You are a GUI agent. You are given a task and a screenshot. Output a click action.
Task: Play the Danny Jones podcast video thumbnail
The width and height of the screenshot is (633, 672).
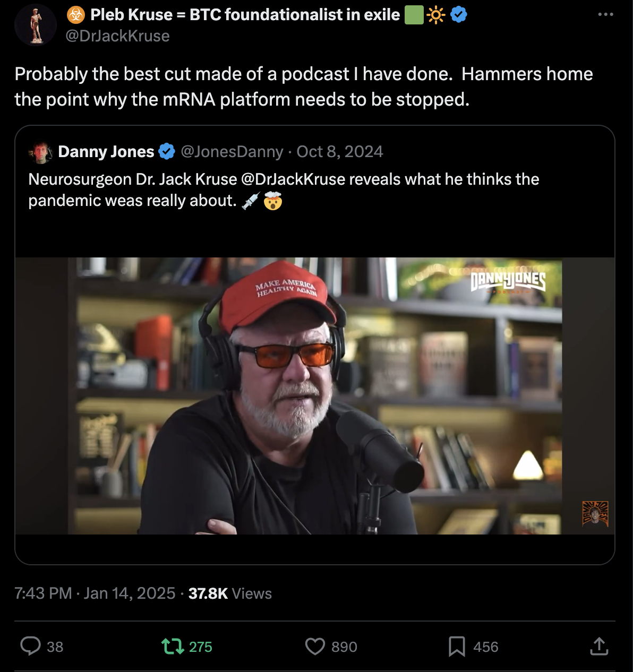(314, 395)
